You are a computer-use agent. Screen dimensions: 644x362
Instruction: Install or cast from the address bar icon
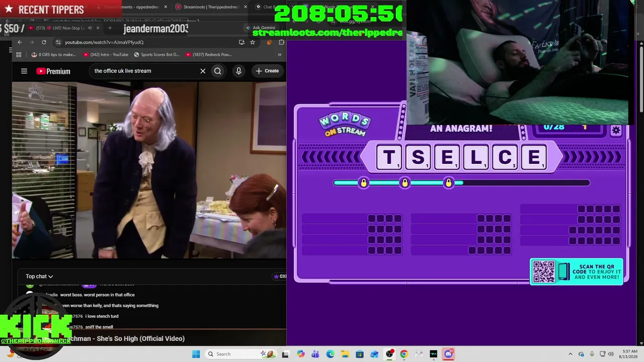tap(242, 42)
